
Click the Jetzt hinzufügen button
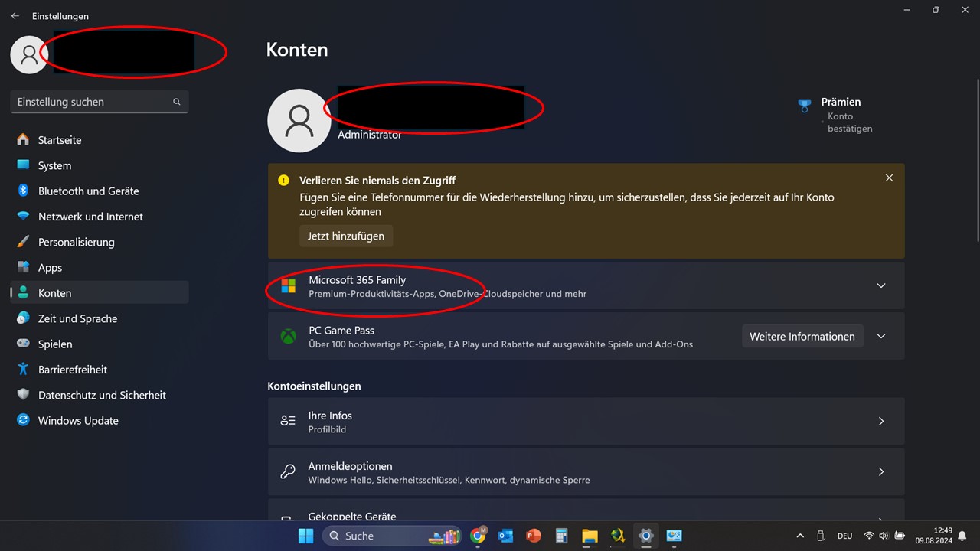tap(345, 236)
